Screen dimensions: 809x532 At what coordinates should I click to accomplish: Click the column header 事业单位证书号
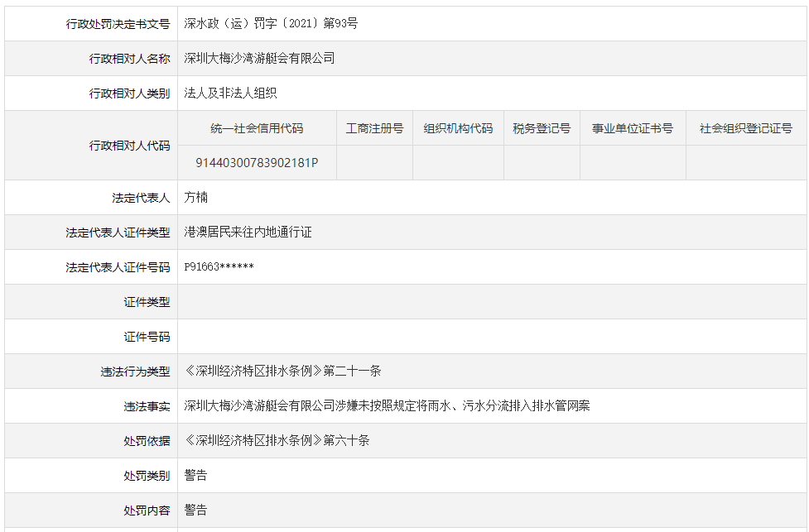[x=633, y=128]
